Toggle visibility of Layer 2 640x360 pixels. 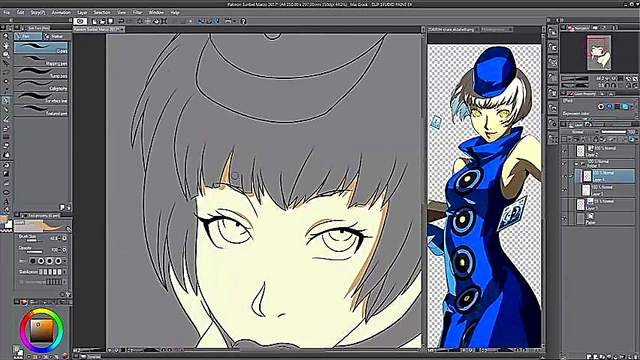[x=564, y=151]
